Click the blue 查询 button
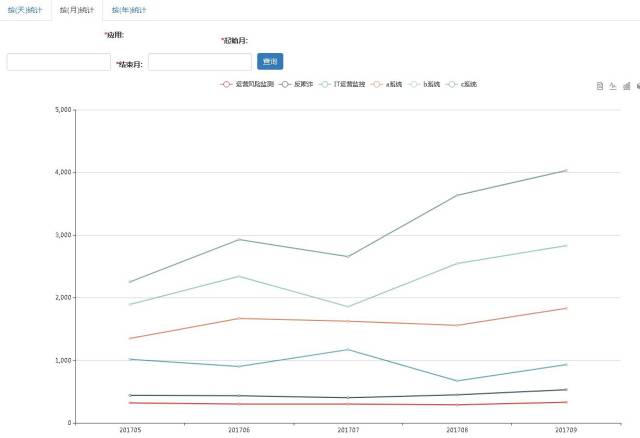640x438 pixels. (x=270, y=62)
